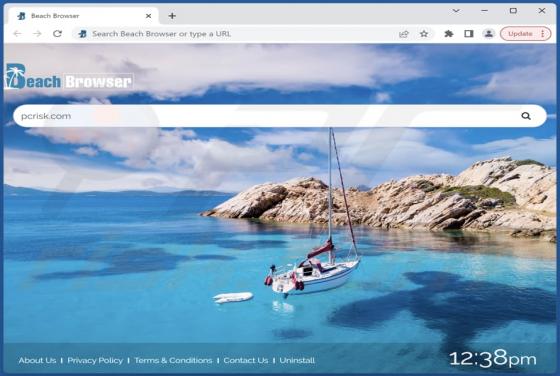Image resolution: width=560 pixels, height=376 pixels.
Task: Open the Privacy Policy link
Action: coord(95,360)
